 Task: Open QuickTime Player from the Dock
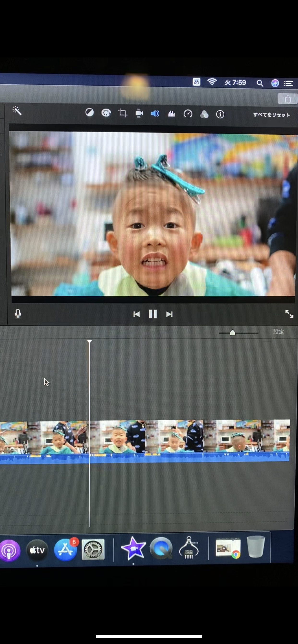pyautogui.click(x=161, y=548)
